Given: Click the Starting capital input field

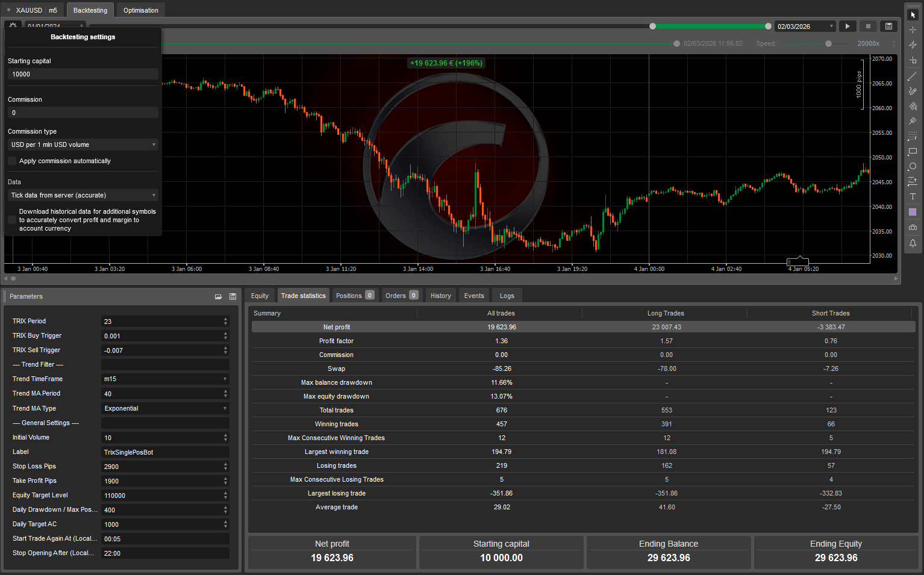Looking at the screenshot, I should (x=83, y=75).
